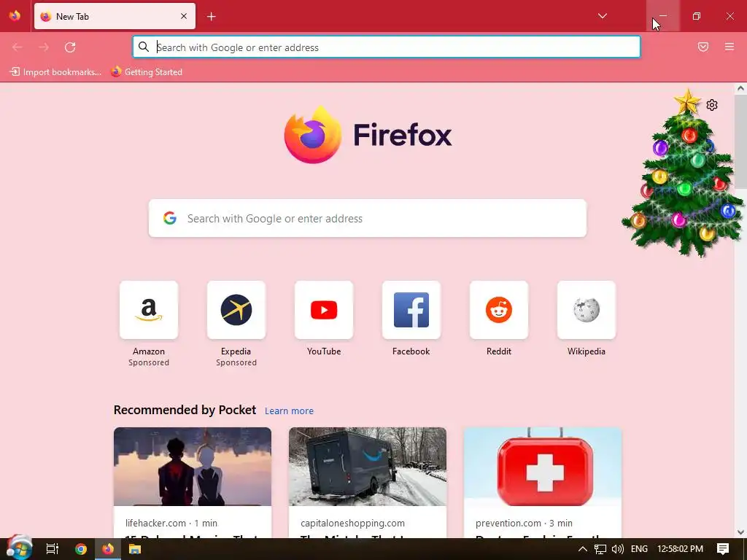Open new tab personalize gear icon
747x560 pixels.
(x=712, y=105)
